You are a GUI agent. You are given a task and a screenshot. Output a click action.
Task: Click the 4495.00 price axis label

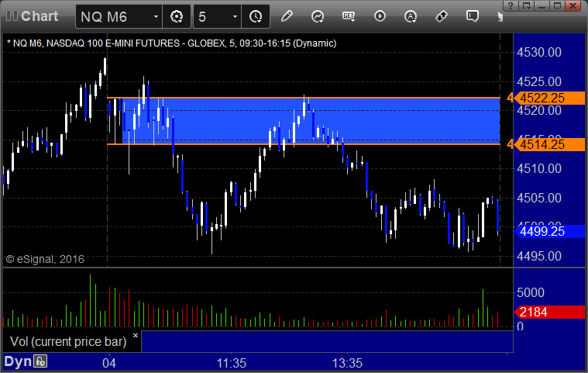[539, 256]
